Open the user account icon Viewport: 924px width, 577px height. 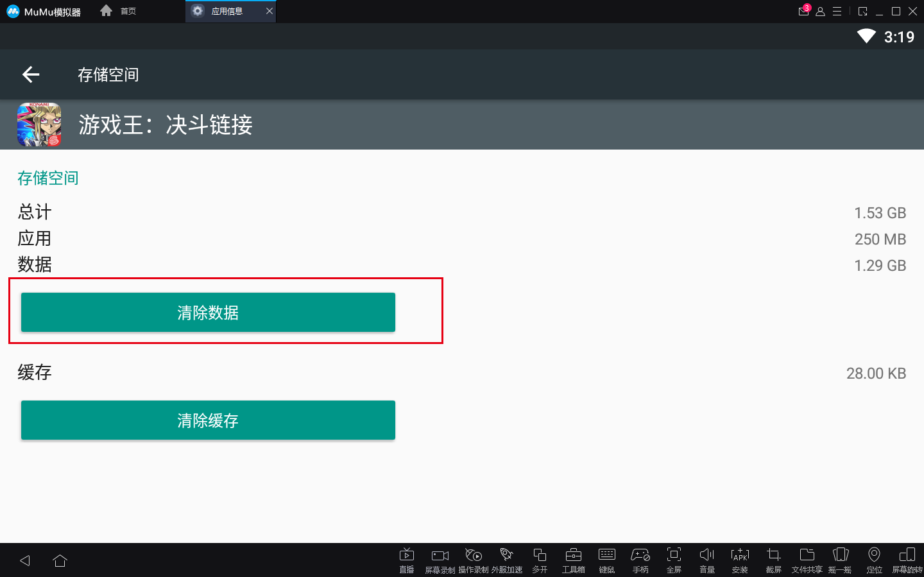(820, 12)
